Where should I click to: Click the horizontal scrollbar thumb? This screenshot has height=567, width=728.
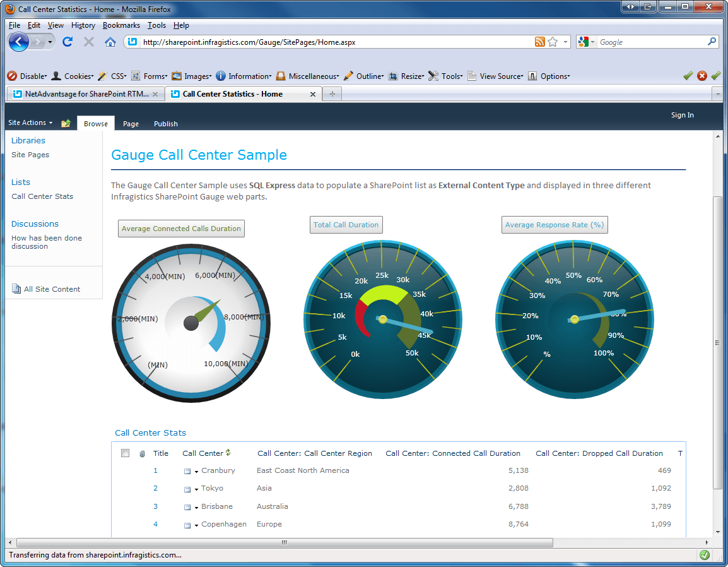285,542
